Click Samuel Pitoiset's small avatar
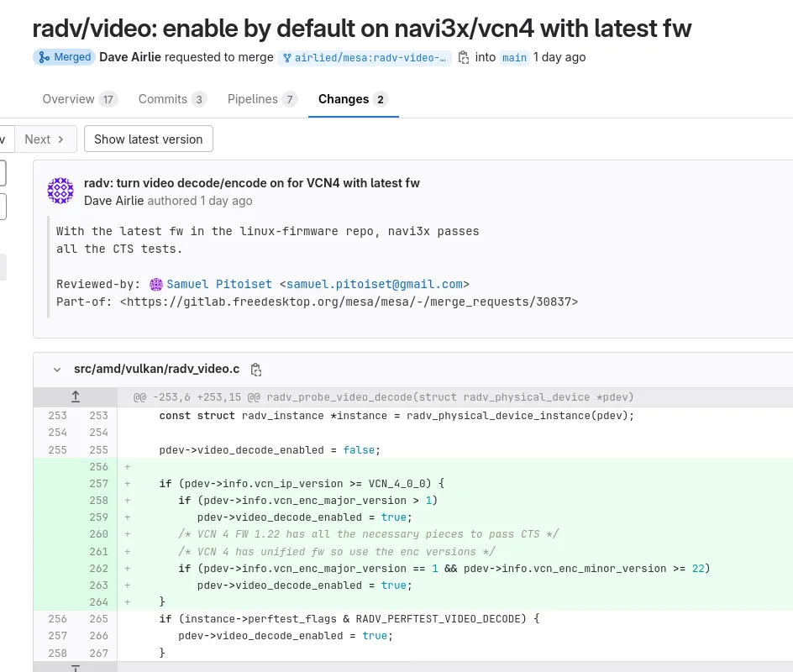The width and height of the screenshot is (793, 672). tap(156, 285)
